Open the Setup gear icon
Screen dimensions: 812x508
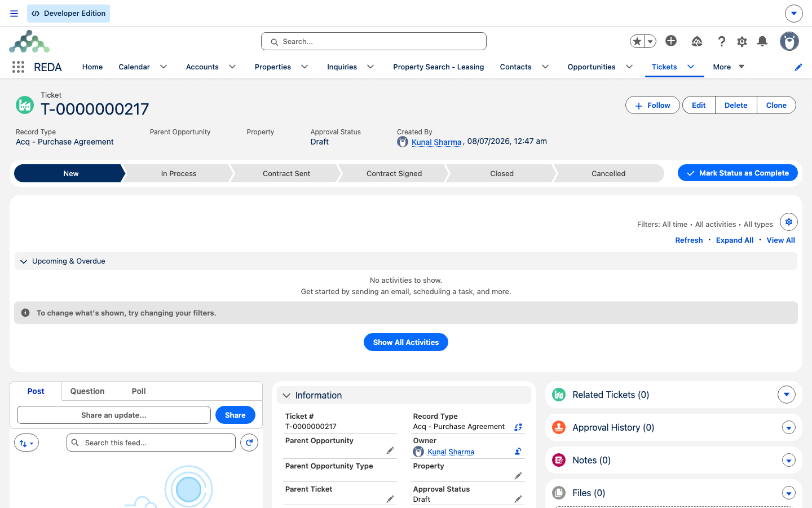coord(742,41)
